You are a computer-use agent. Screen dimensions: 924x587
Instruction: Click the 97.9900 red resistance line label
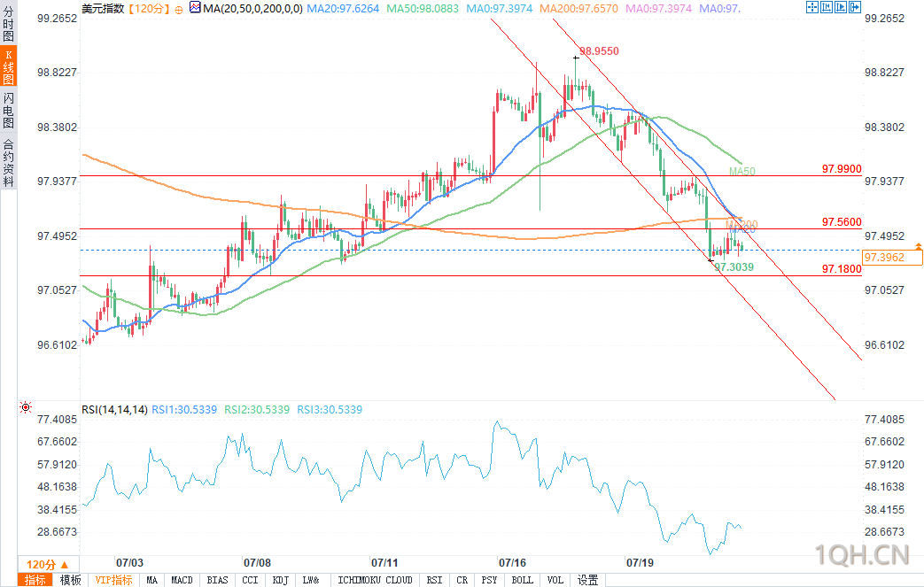841,168
